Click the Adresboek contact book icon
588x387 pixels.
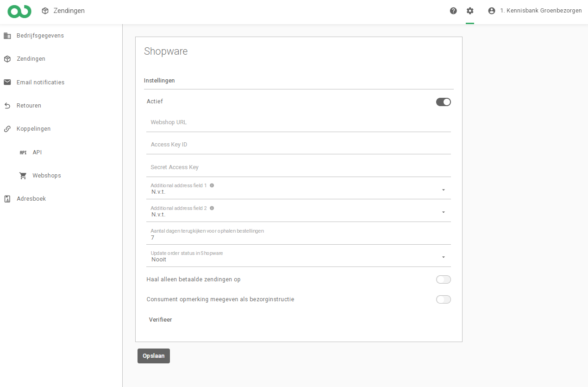[x=7, y=199]
